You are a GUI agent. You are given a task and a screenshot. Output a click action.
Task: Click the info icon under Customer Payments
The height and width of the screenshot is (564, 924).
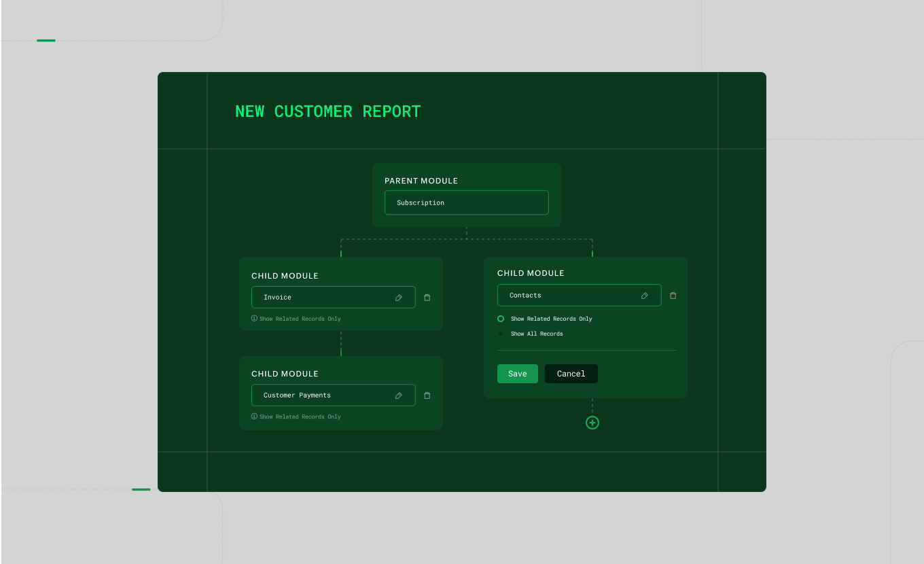(x=254, y=417)
